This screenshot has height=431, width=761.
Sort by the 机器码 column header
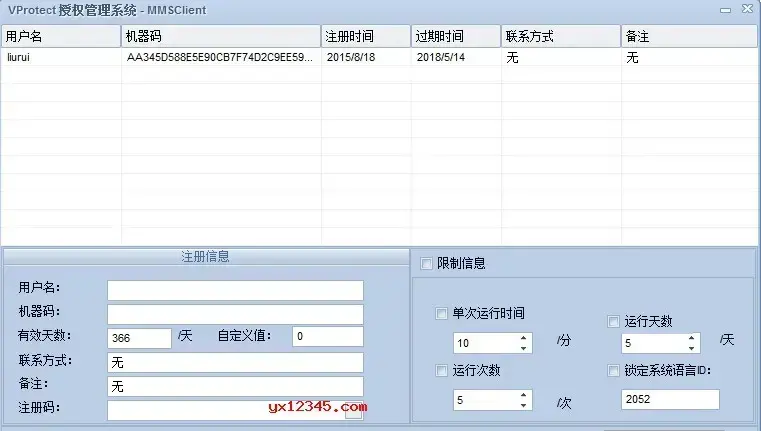(x=221, y=36)
